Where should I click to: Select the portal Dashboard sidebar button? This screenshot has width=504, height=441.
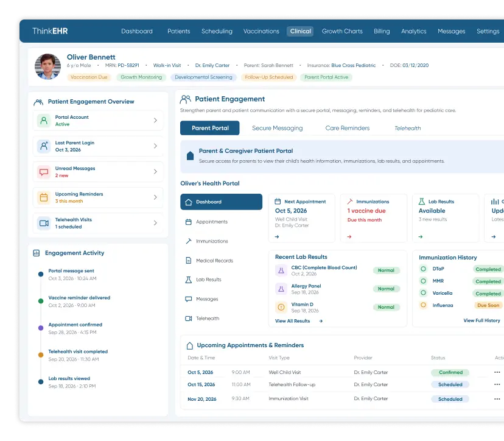(221, 202)
